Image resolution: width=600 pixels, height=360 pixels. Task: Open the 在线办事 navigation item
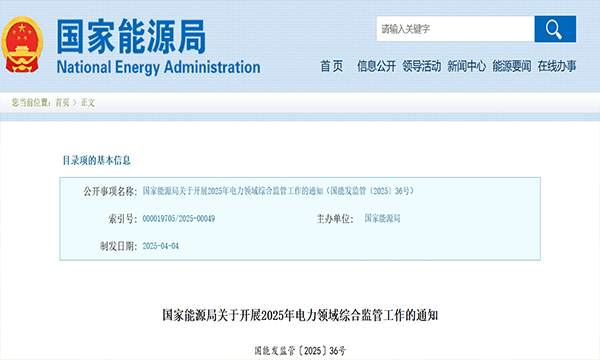click(x=557, y=66)
